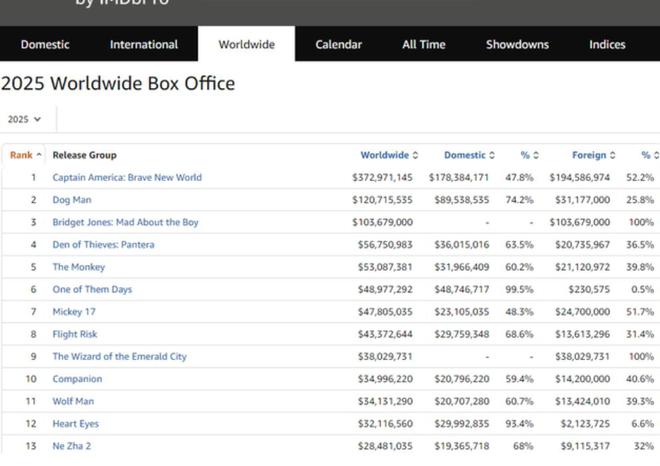Switch to the International tab
660x466 pixels.
pyautogui.click(x=144, y=44)
